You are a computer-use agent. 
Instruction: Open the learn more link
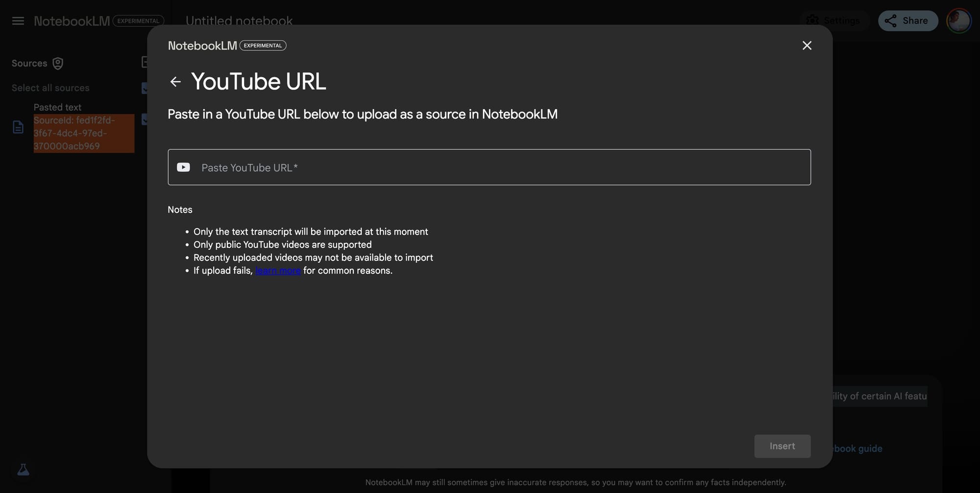pos(278,271)
